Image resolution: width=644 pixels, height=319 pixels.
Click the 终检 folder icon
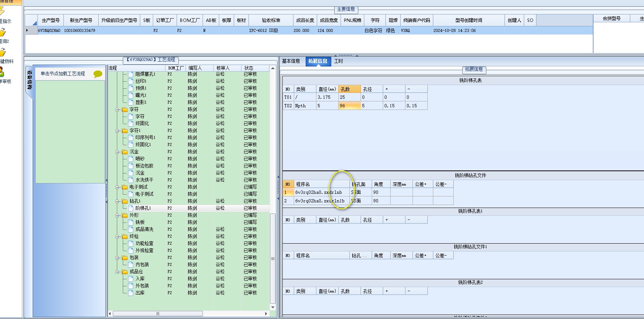click(125, 237)
